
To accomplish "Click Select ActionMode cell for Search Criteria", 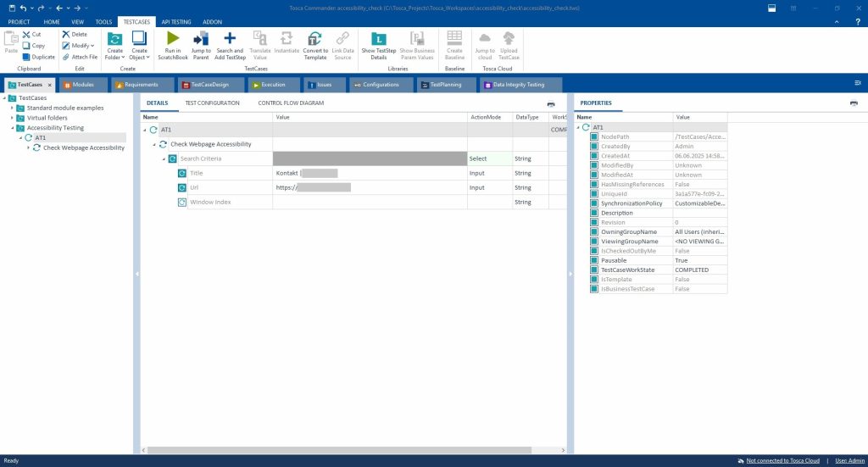I will [x=490, y=158].
